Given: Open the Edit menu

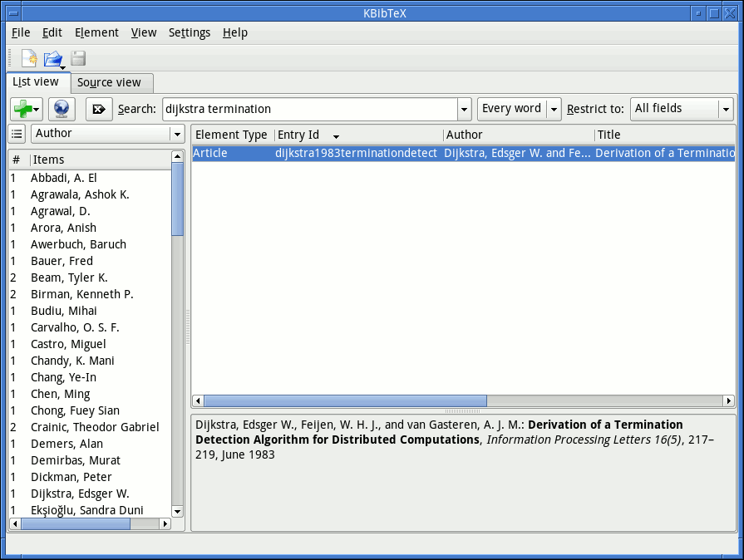Looking at the screenshot, I should [52, 32].
